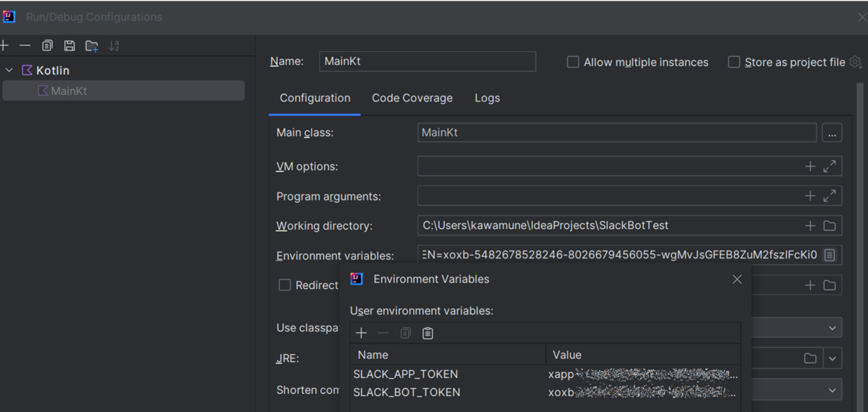Screen dimensions: 868x412
Task: Open the JRE dropdown arrow
Action: 833,358
